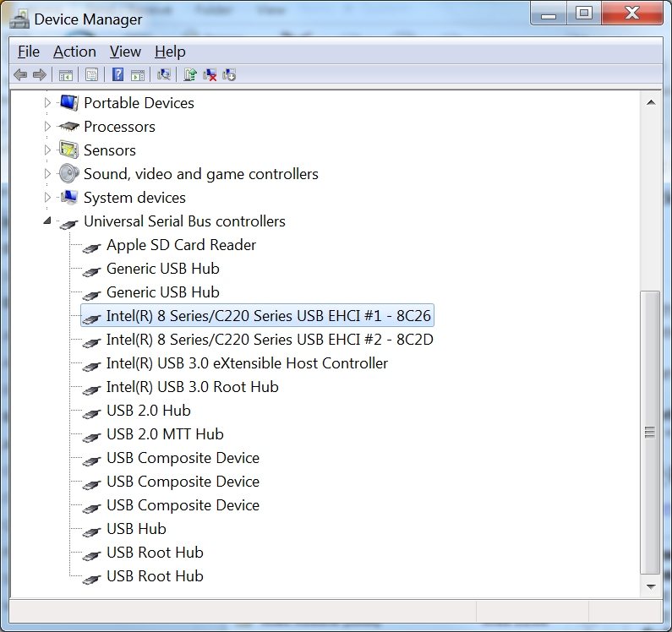
Task: Click the Update Driver Software toolbar icon
Action: click(x=190, y=75)
